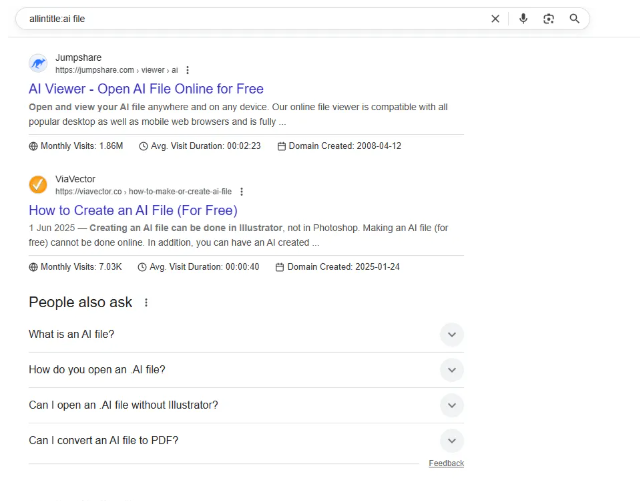
Task: Open three-dot menu next to ViaVector URL
Action: click(x=241, y=191)
